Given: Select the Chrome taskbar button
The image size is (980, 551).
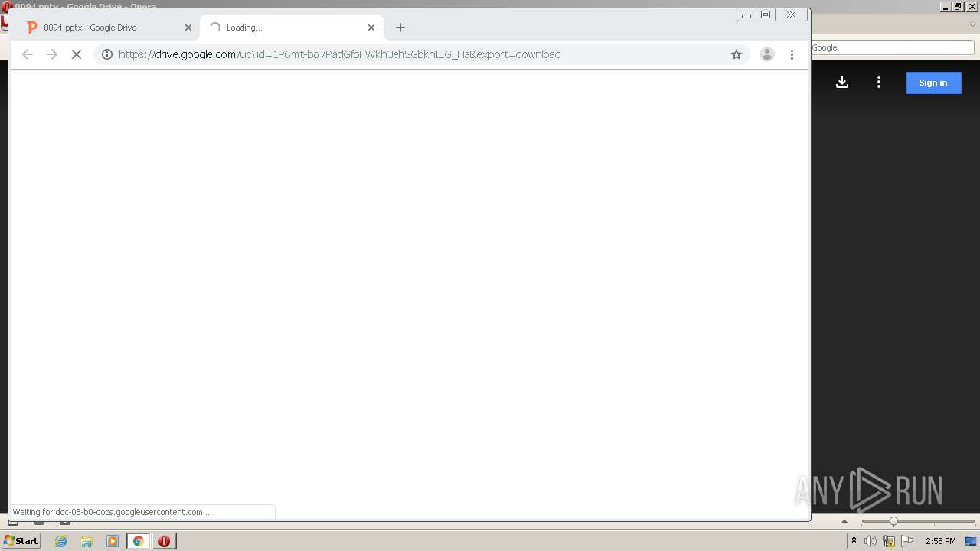Looking at the screenshot, I should 139,541.
